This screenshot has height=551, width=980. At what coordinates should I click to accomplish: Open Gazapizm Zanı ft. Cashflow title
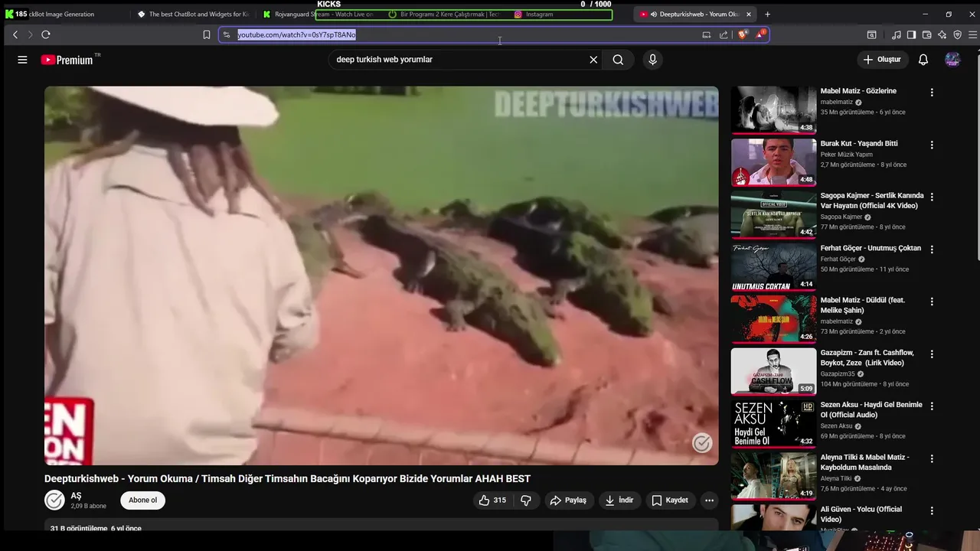point(867,357)
